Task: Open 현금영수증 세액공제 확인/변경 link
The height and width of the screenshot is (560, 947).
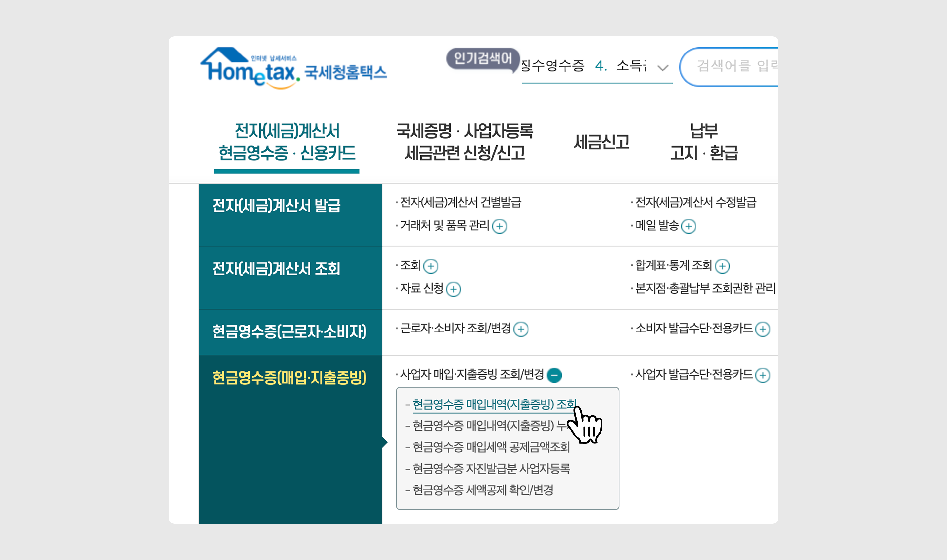Action: click(483, 490)
